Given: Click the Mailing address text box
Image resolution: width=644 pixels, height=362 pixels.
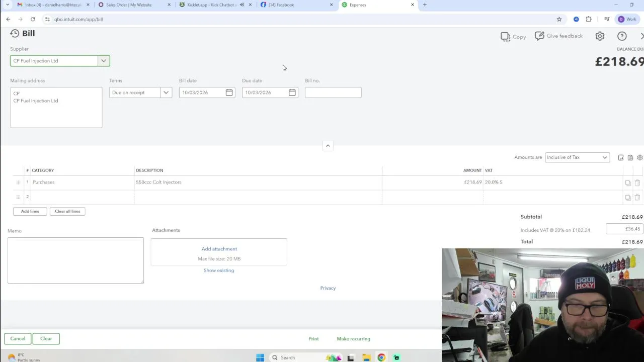Looking at the screenshot, I should coord(56,108).
